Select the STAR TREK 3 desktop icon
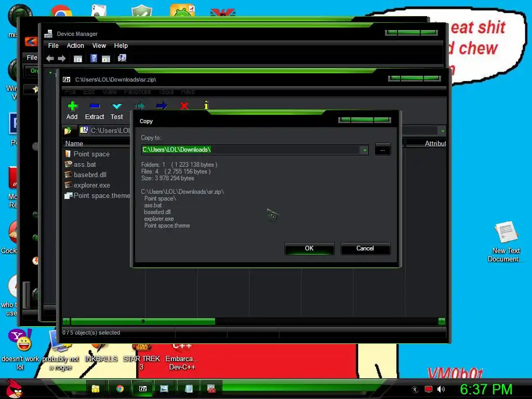The width and height of the screenshot is (532, 399). click(141, 357)
